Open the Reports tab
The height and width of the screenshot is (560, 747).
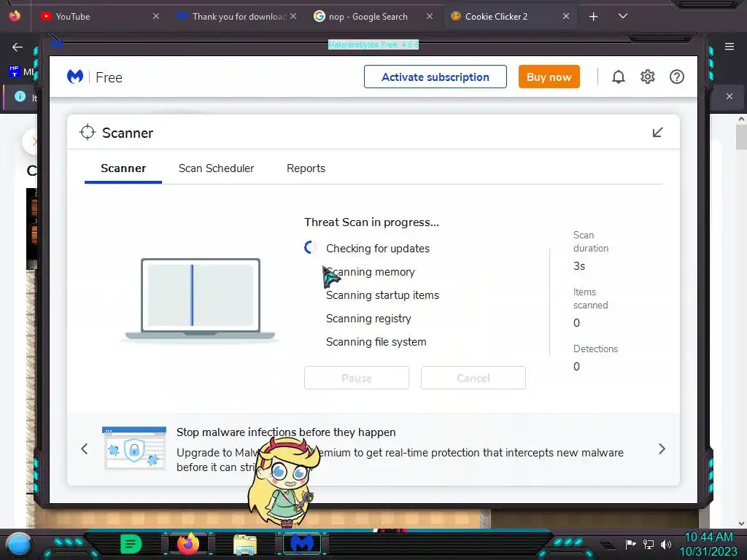pos(306,168)
